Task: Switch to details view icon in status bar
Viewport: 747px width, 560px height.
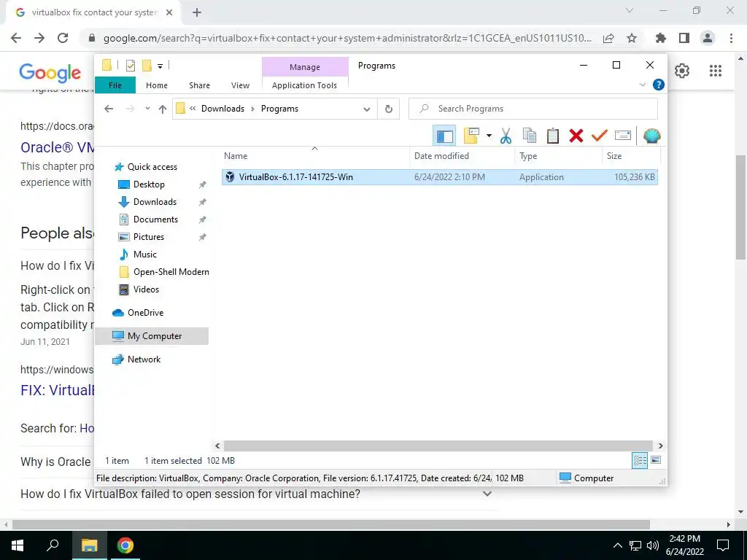Action: tap(640, 461)
